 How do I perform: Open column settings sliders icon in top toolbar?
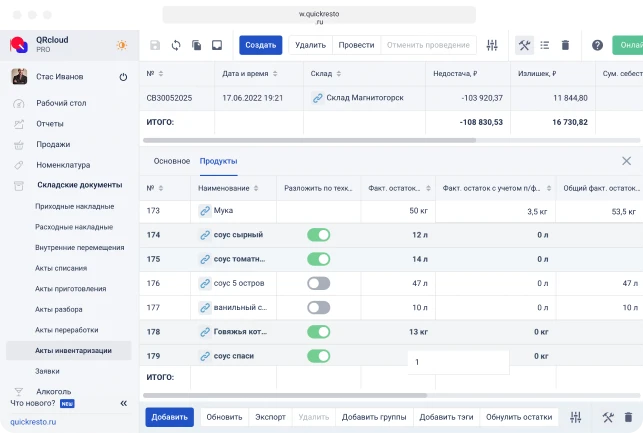(x=492, y=45)
